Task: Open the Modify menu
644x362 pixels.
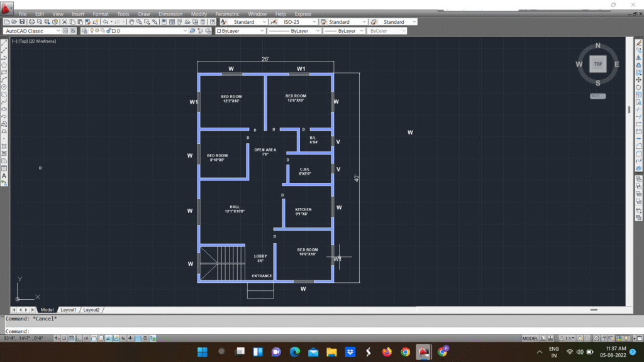Action: click(x=199, y=14)
